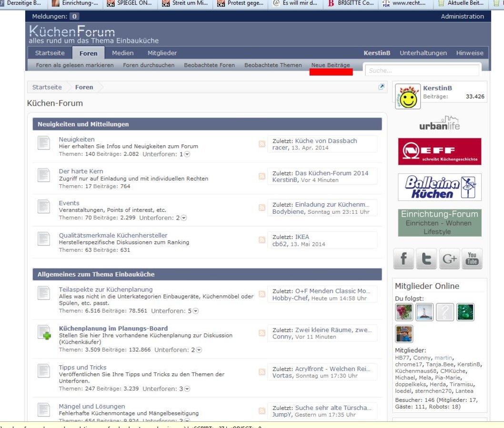Open the Mitglieder tab
The height and width of the screenshot is (428, 504).
pos(162,53)
